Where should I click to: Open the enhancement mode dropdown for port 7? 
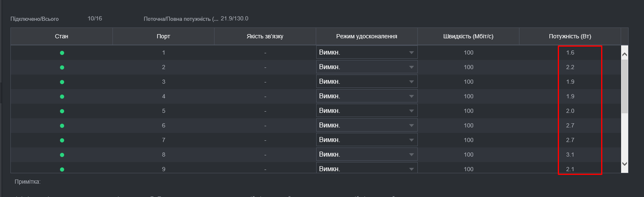pos(367,140)
